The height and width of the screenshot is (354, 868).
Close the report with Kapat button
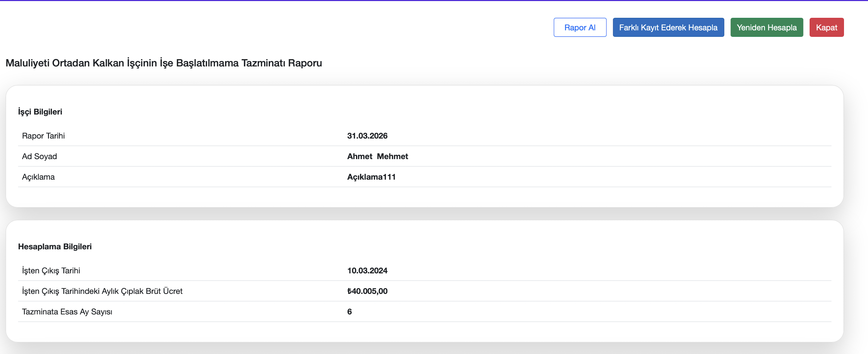[x=826, y=28]
